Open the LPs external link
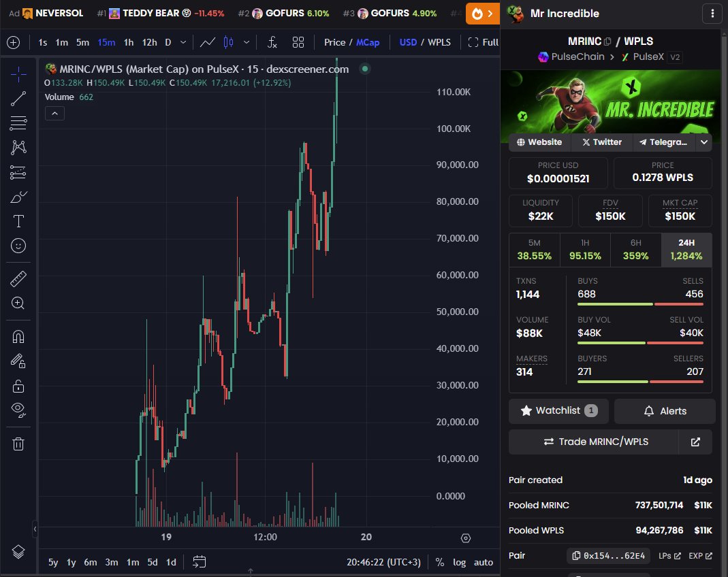Screen dimensions: 728x577 coord(669,556)
